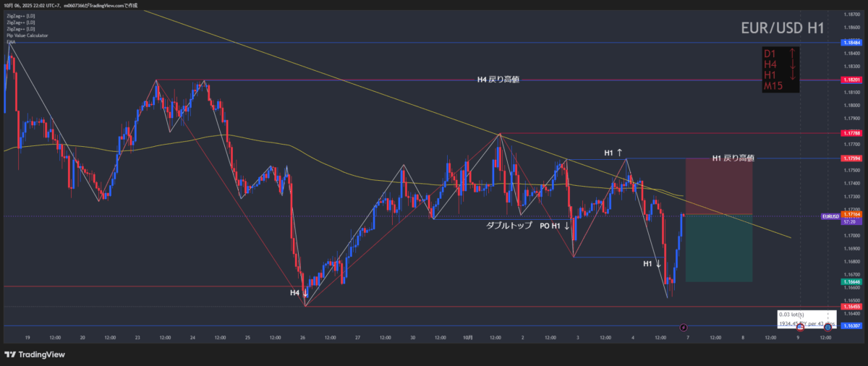Select the first ZigZag++ [LD] indicator
This screenshot has height=366, width=868.
tap(20, 15)
